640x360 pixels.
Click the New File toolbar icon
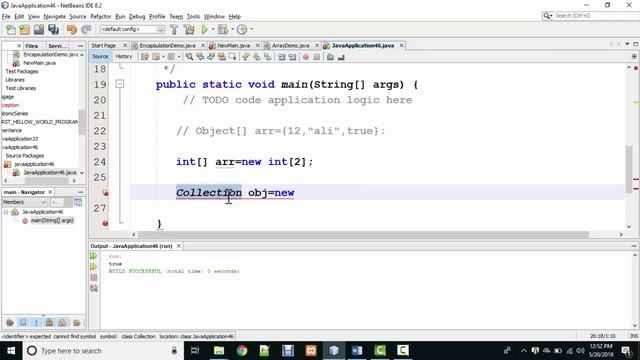[11, 29]
